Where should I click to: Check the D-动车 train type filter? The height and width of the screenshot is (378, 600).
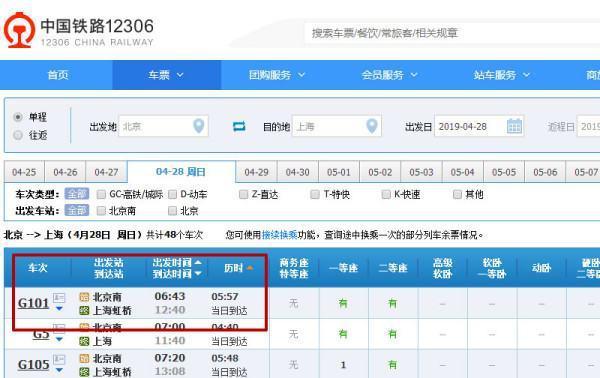pos(173,194)
